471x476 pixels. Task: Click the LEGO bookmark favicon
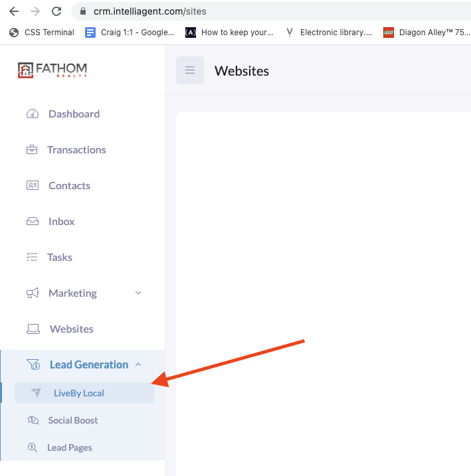pyautogui.click(x=389, y=32)
